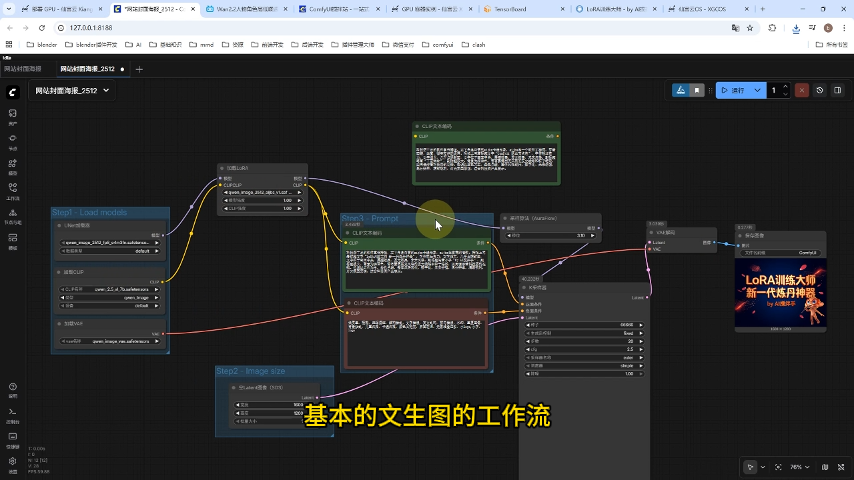Toggle link visibility icon at the bottom right

[841, 467]
